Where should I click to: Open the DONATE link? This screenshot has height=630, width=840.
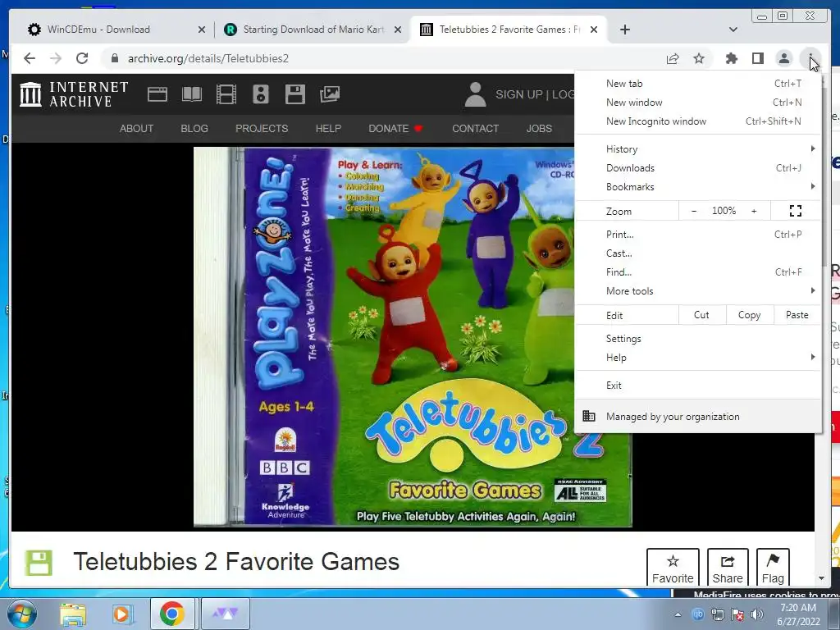point(395,129)
